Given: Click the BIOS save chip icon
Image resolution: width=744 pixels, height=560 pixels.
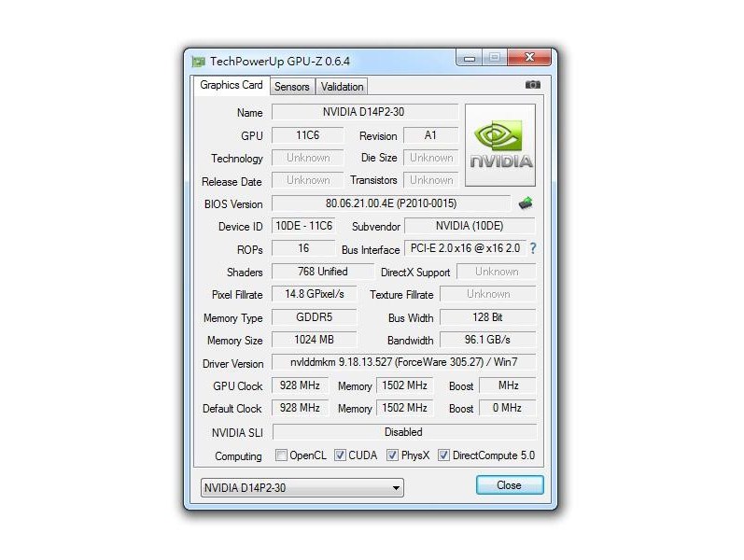Looking at the screenshot, I should pos(526,203).
